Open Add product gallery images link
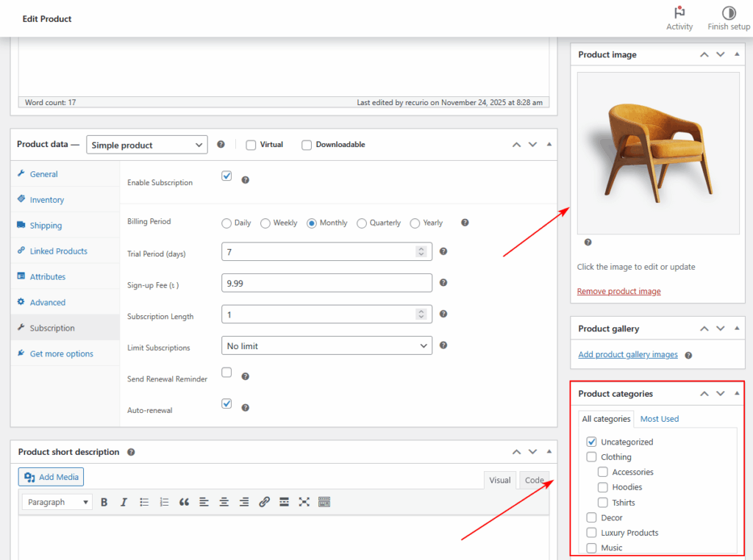The height and width of the screenshot is (560, 753). tap(627, 354)
